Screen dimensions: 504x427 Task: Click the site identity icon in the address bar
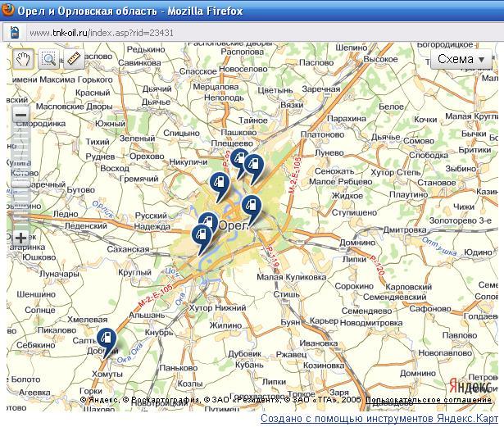click(14, 33)
